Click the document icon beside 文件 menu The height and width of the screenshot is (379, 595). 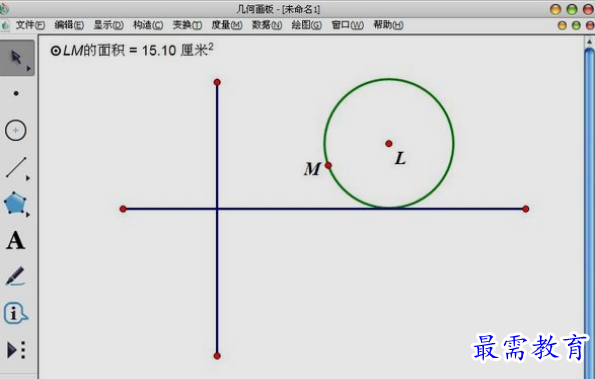tap(5, 25)
